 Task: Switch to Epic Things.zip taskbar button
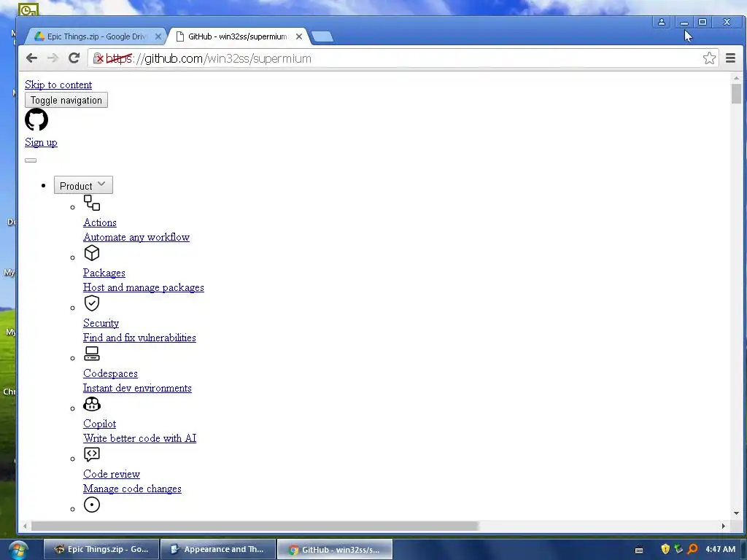click(x=101, y=550)
